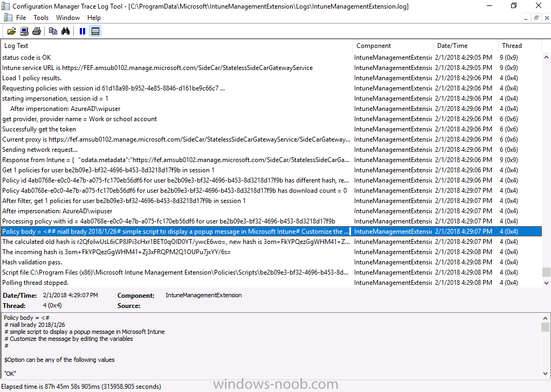Click the Thread value 4 (0x4) in details
Screen dimensions: 551x392
52,306
